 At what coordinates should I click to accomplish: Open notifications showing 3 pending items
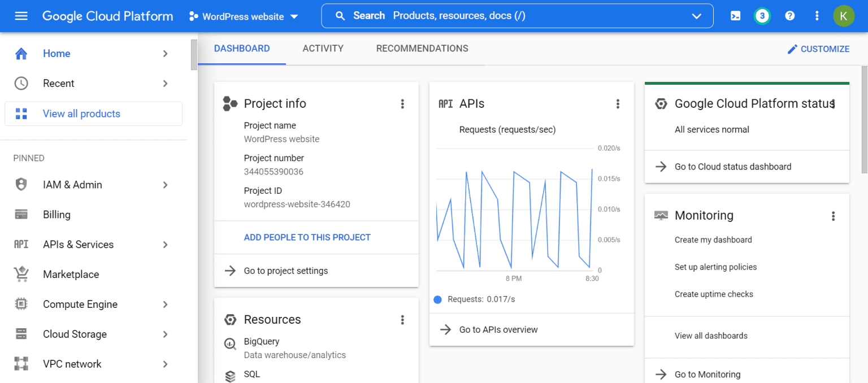pos(762,16)
